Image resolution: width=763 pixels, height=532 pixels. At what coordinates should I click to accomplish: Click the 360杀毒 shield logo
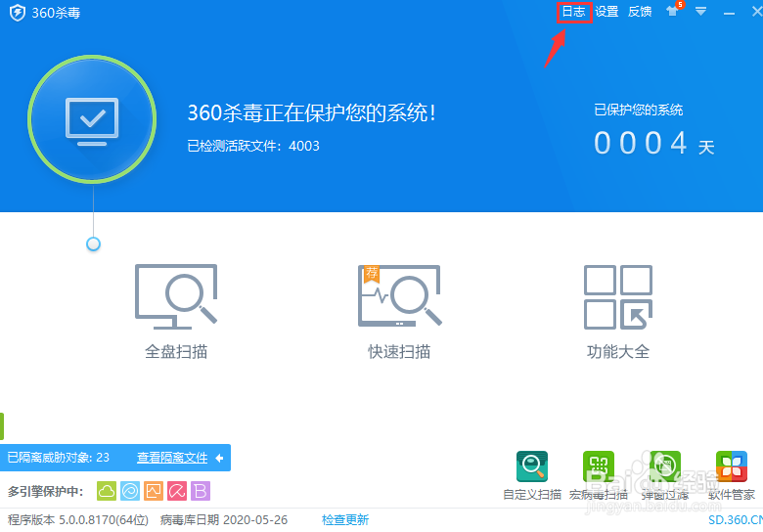pyautogui.click(x=18, y=13)
